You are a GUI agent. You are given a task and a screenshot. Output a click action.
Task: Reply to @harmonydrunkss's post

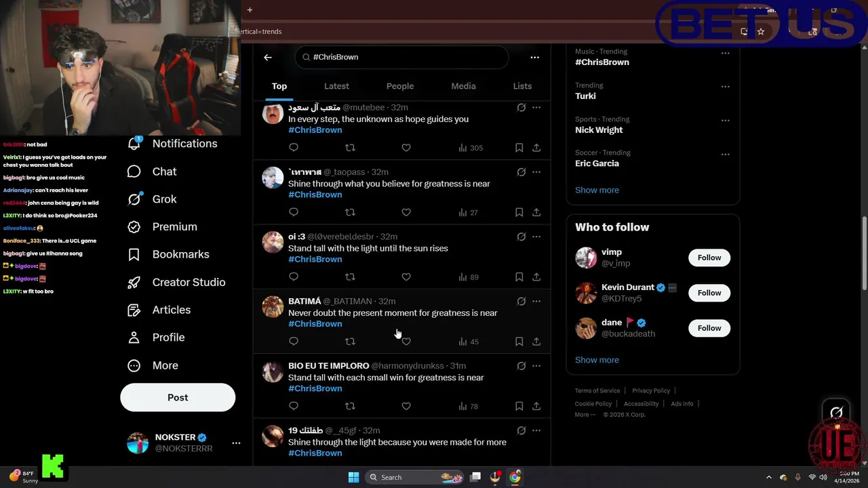(294, 406)
